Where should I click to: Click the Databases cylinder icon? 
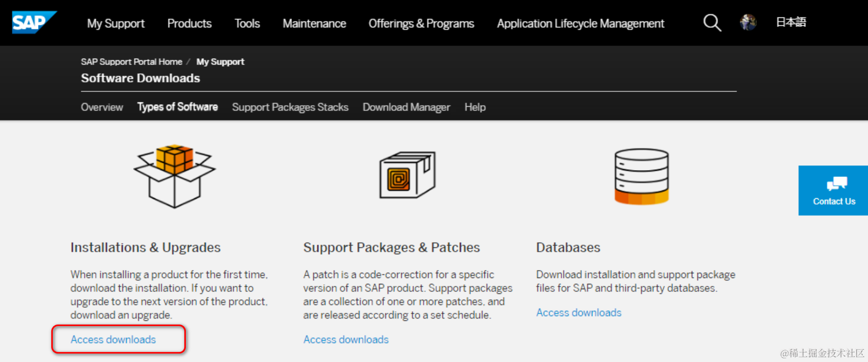point(641,177)
